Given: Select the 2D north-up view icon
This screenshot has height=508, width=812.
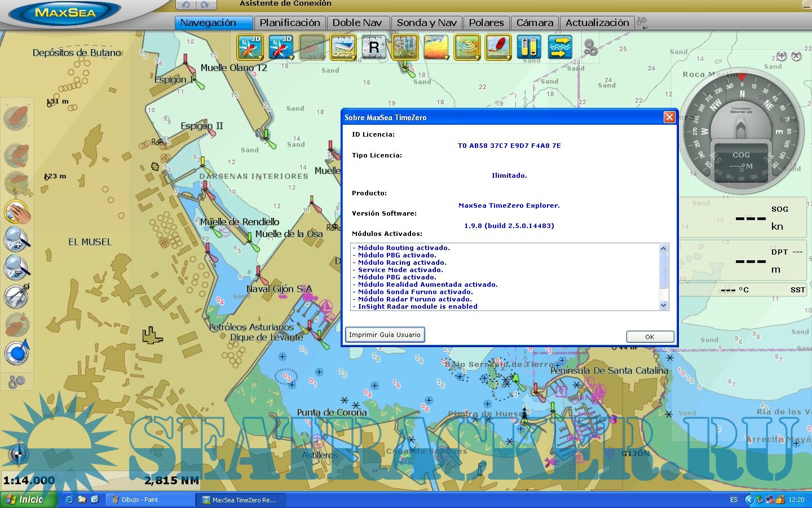Looking at the screenshot, I should [x=250, y=47].
